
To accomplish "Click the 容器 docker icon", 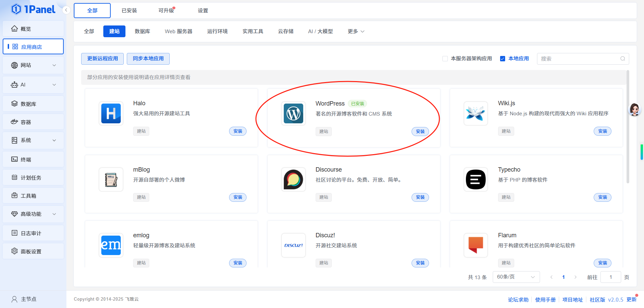I will (x=14, y=122).
